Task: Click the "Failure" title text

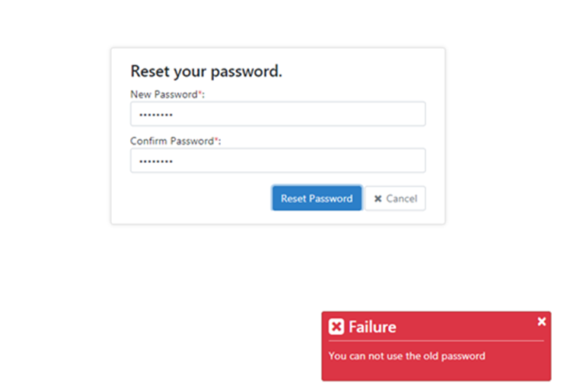Action: pyautogui.click(x=372, y=327)
